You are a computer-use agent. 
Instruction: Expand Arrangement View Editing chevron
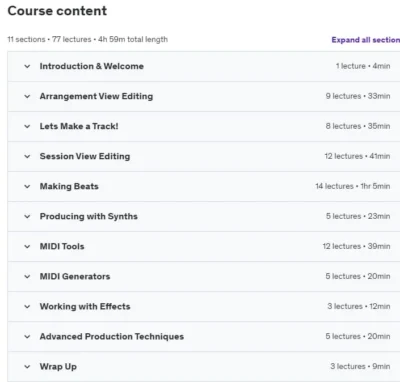point(27,96)
